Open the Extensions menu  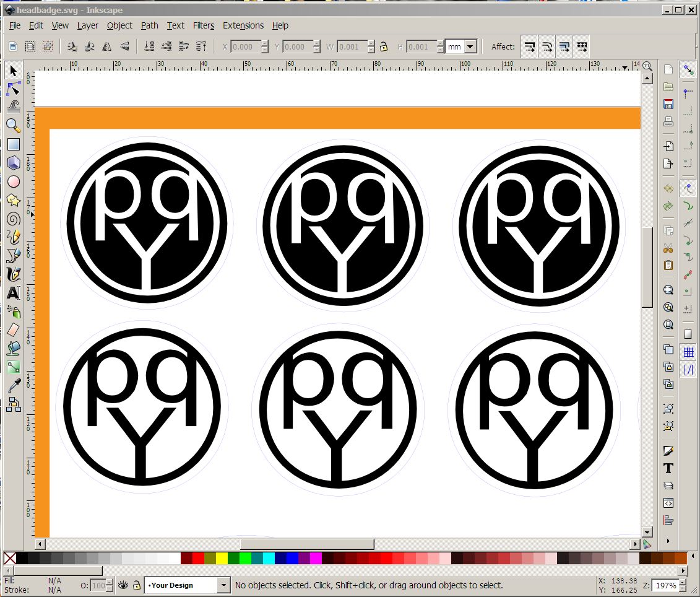point(243,25)
